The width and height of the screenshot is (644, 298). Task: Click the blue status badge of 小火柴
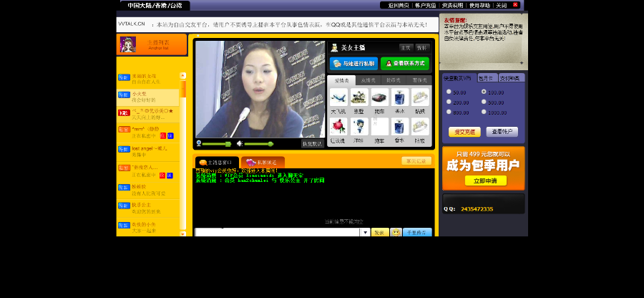coord(124,95)
